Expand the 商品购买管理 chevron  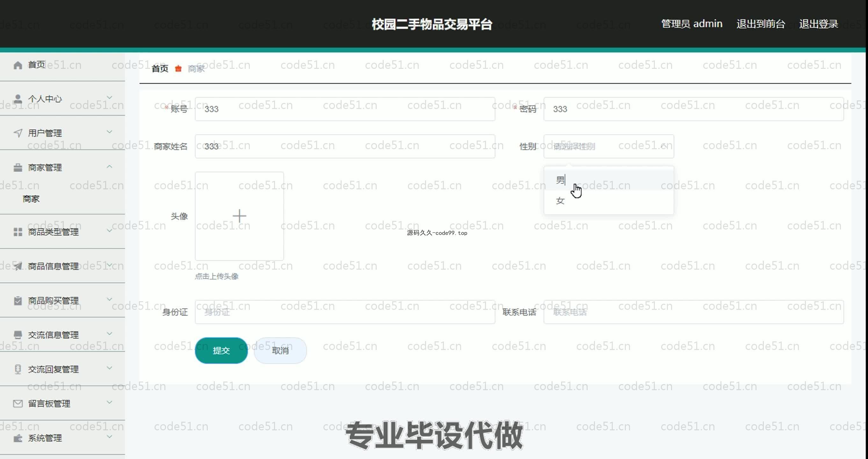click(x=110, y=299)
